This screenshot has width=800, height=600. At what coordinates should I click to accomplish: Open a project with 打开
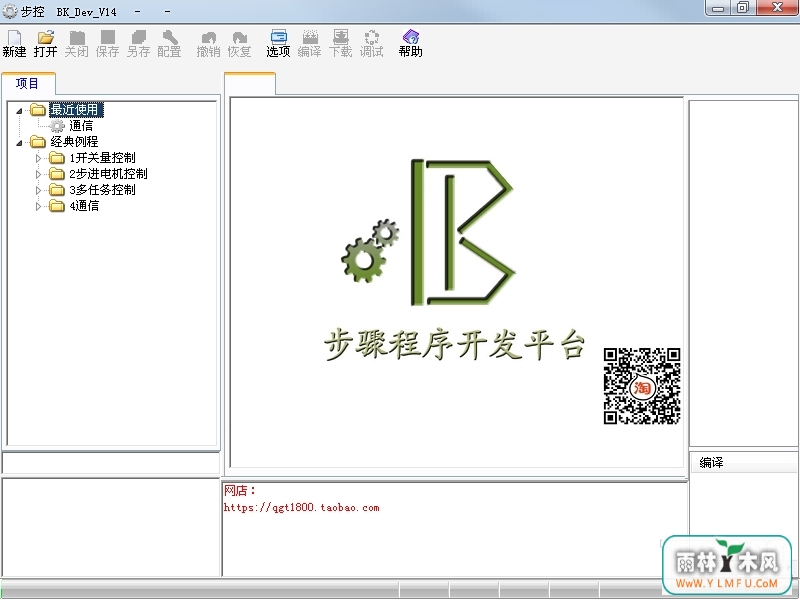[45, 43]
